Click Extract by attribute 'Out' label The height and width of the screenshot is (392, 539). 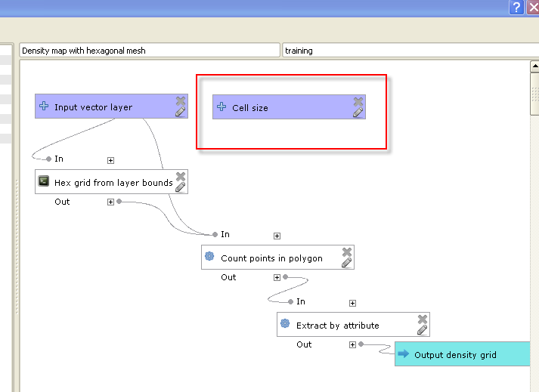tap(304, 344)
